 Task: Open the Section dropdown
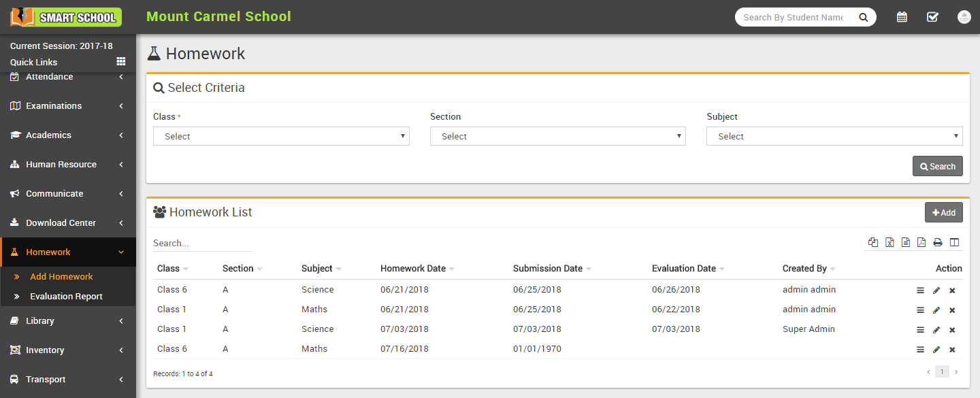point(557,136)
